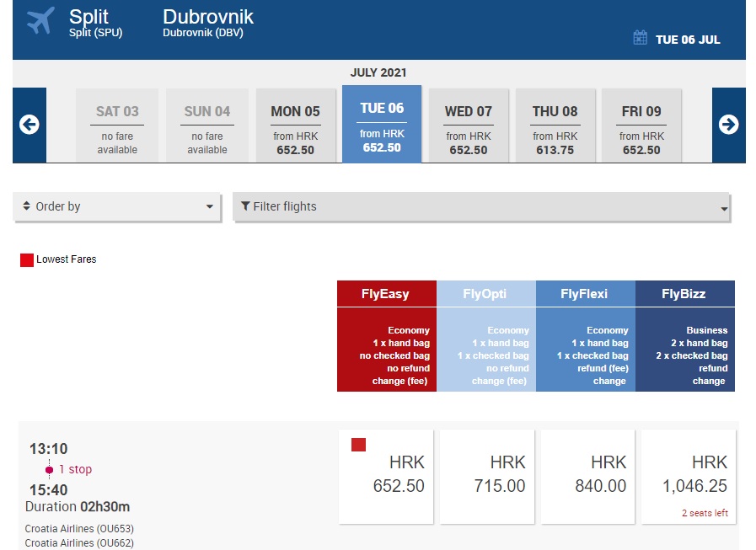The height and width of the screenshot is (550, 756).
Task: Click the 1 stop dot indicator
Action: 50,470
